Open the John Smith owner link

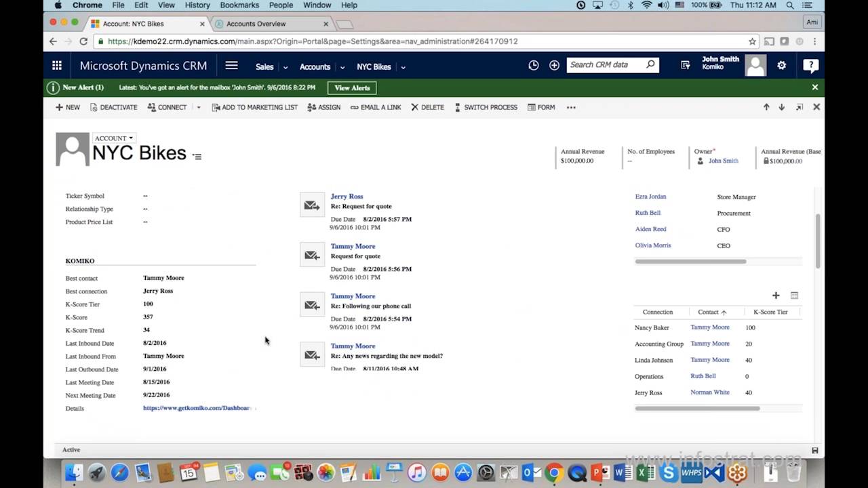[x=723, y=161]
